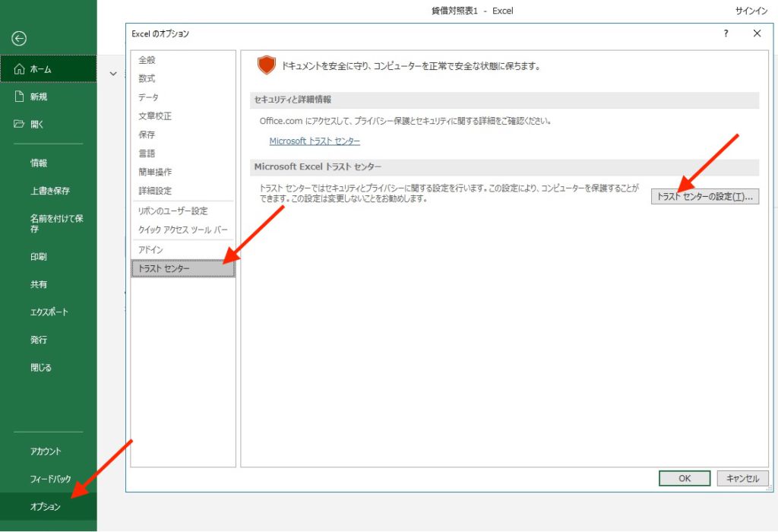Click the New blank document icon
Screen dimensions: 778x532
19,97
